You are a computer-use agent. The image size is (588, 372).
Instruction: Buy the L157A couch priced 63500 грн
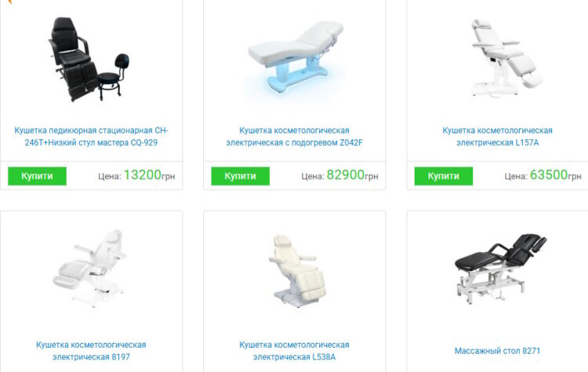444,176
